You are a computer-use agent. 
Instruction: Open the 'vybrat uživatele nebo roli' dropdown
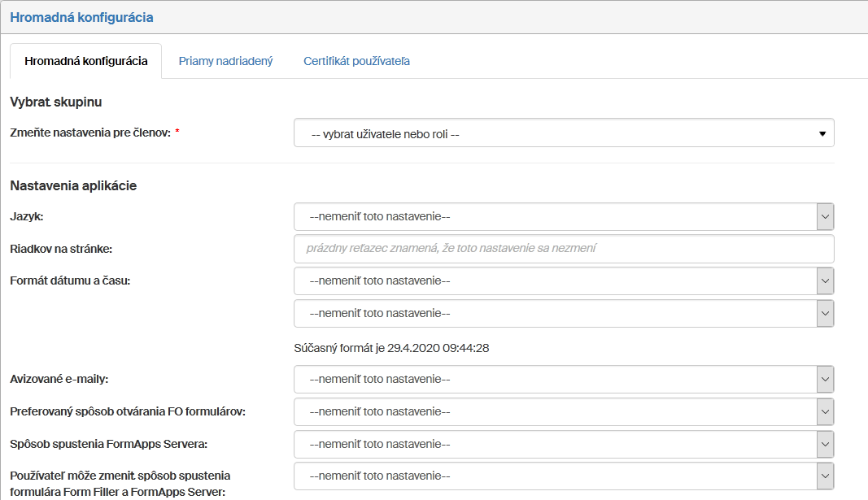click(x=563, y=133)
